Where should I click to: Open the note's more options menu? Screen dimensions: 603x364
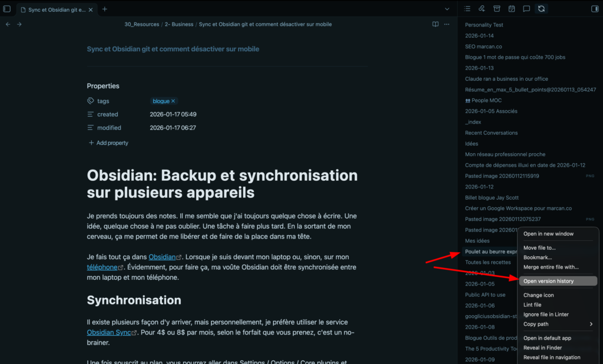[x=446, y=24]
